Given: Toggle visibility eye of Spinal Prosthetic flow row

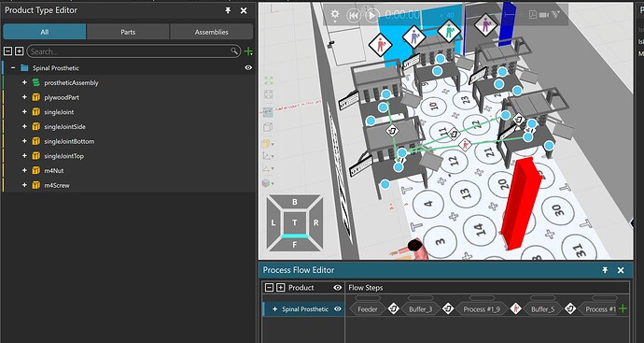Looking at the screenshot, I should tap(338, 308).
